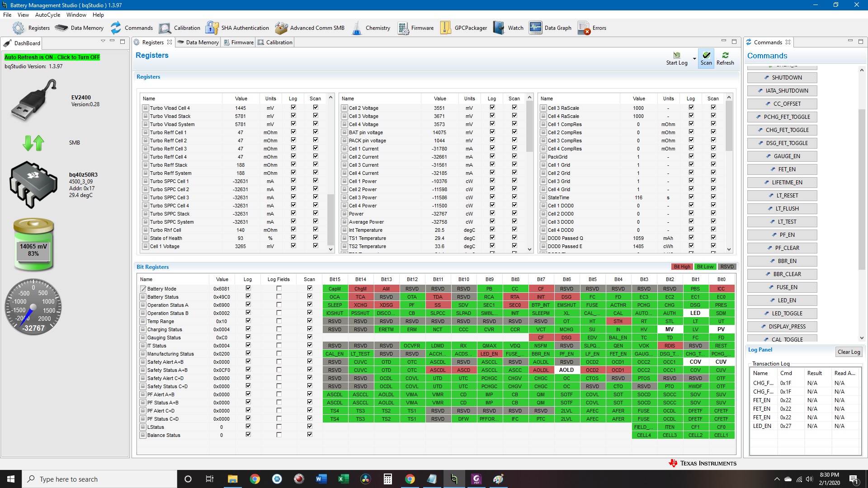Screen dimensions: 868x488
Task: Open the Firmware icon
Action: coord(401,28)
